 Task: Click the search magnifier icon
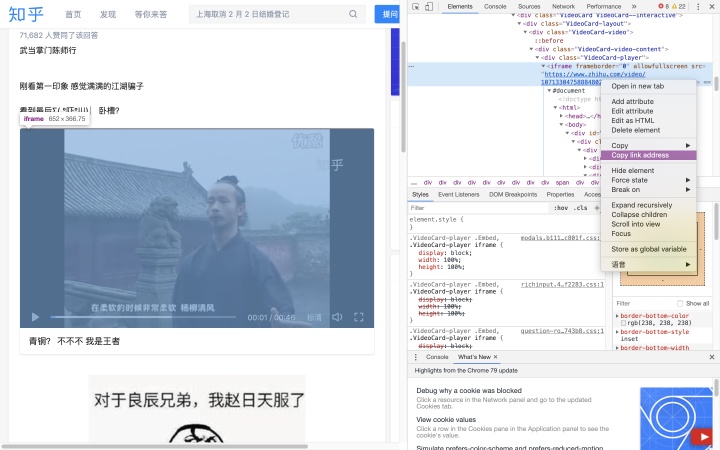pyautogui.click(x=353, y=14)
